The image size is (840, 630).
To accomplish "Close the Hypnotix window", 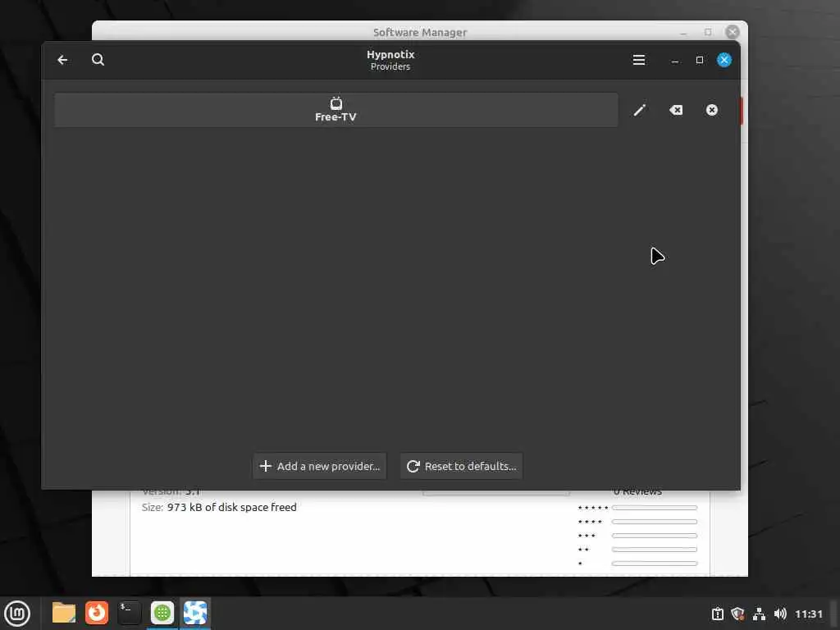I will pos(724,60).
